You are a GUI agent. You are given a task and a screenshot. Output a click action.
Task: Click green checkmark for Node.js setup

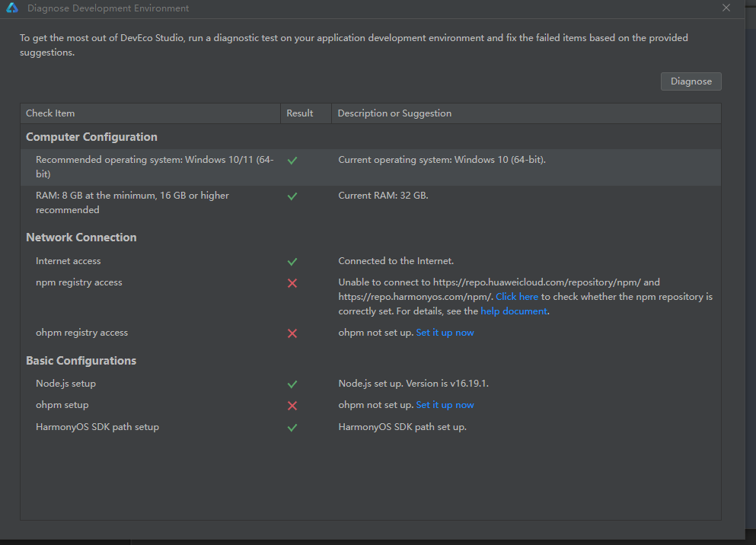292,384
